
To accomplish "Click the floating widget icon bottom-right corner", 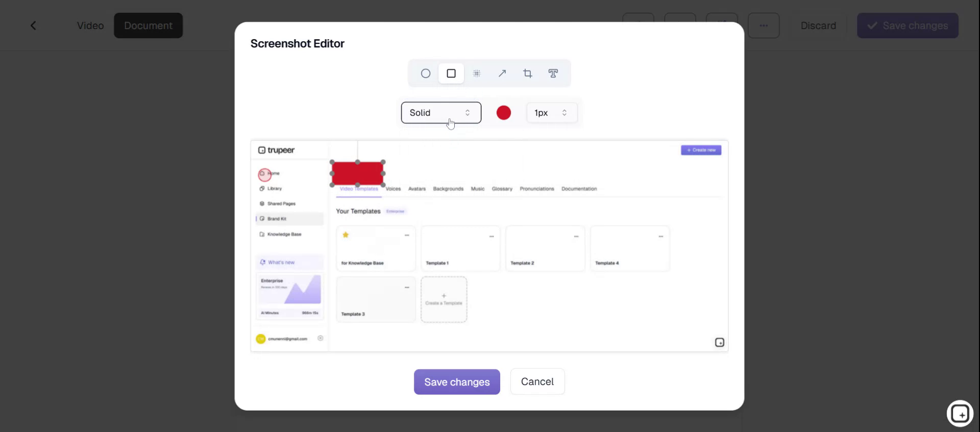I will [960, 414].
